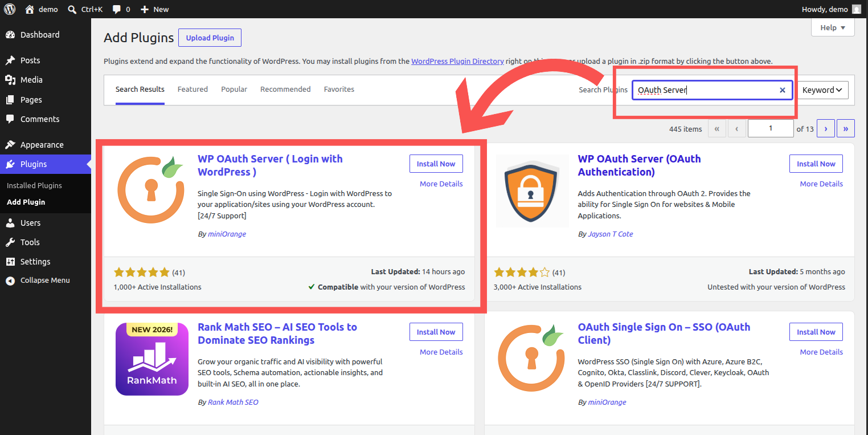
Task: Open the Ctrl+K search command palette
Action: [85, 9]
